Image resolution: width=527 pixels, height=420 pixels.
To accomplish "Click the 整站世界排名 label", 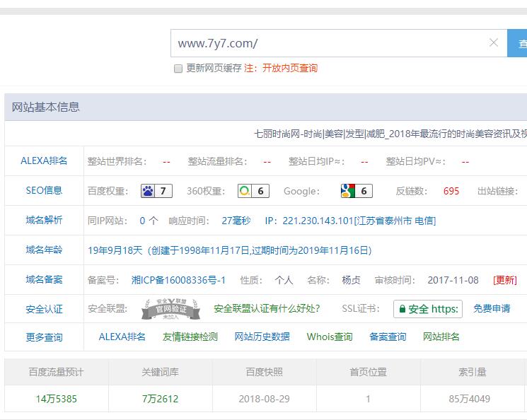I will [x=117, y=161].
